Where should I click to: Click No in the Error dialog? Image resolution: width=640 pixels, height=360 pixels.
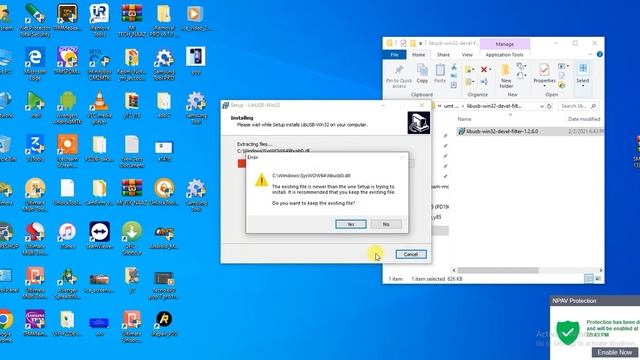[386, 224]
